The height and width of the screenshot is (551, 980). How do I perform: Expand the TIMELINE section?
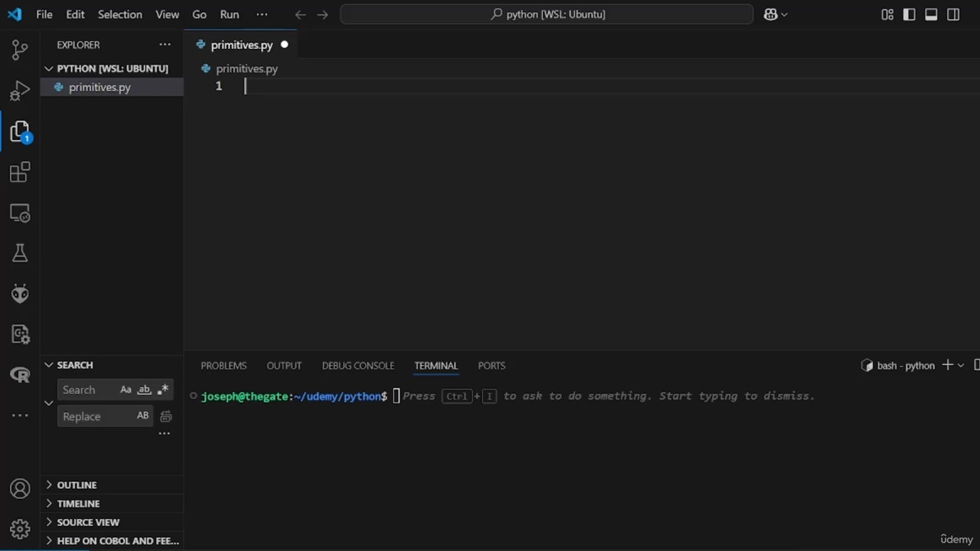[x=49, y=504]
